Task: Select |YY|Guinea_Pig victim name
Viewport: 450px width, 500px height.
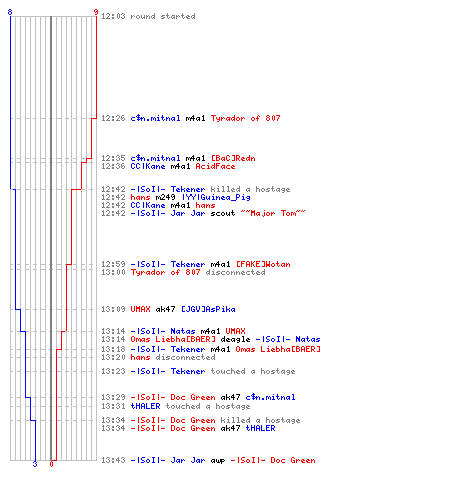Action: point(216,197)
